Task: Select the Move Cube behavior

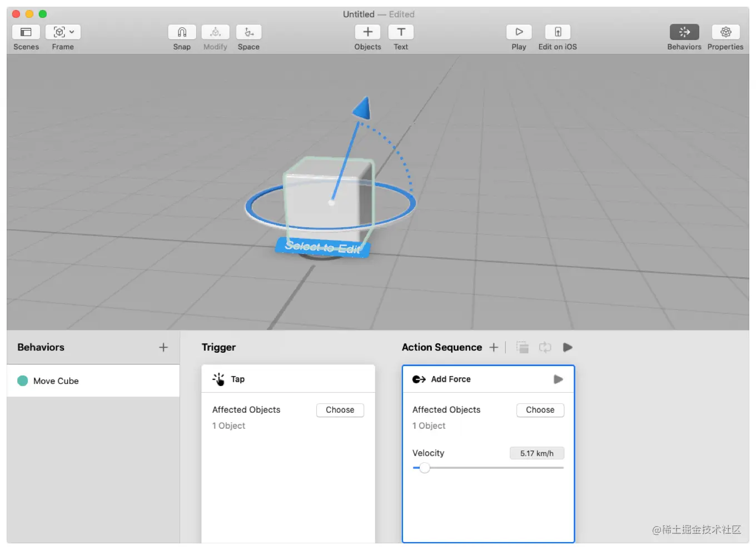Action: click(93, 381)
